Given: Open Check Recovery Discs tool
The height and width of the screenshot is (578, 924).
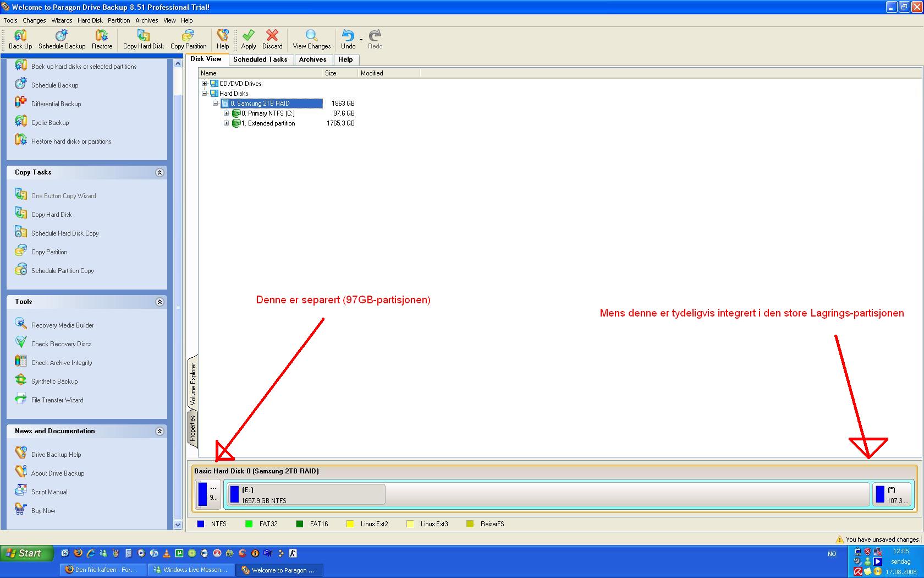Looking at the screenshot, I should pyautogui.click(x=61, y=343).
